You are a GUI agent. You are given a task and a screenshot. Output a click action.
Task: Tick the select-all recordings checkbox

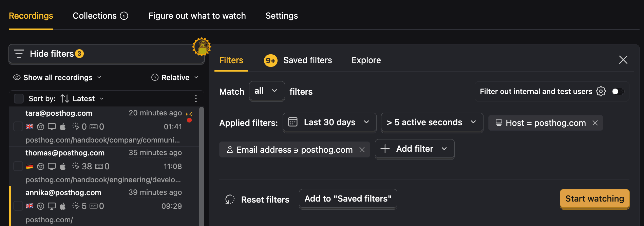point(19,98)
